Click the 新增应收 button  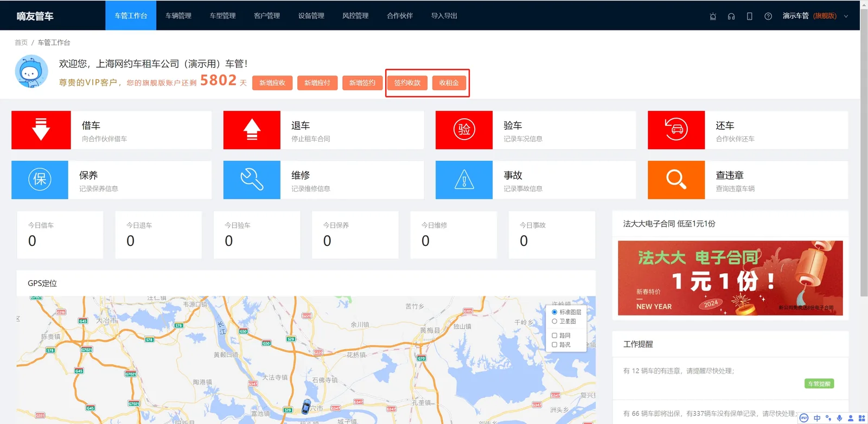tap(272, 83)
